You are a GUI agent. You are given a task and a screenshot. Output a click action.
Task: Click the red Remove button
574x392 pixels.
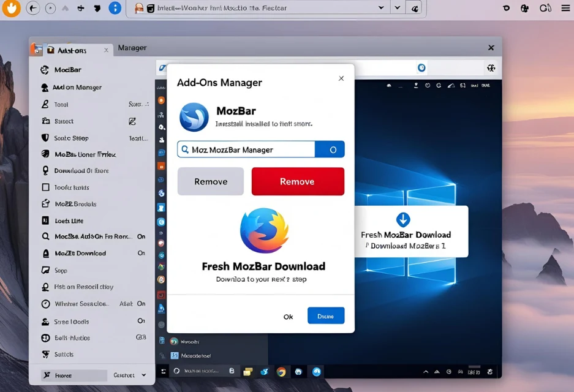[x=298, y=181]
